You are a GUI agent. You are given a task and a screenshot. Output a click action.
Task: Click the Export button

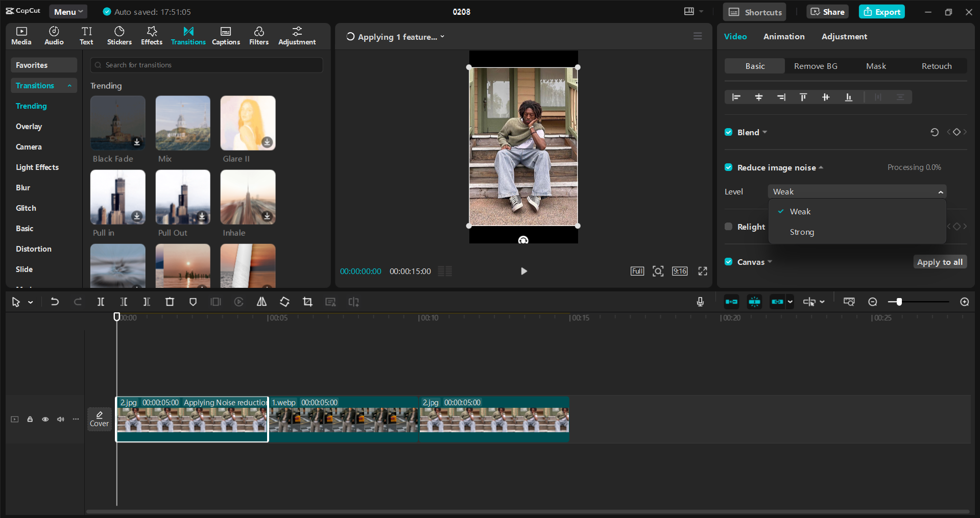coord(881,12)
